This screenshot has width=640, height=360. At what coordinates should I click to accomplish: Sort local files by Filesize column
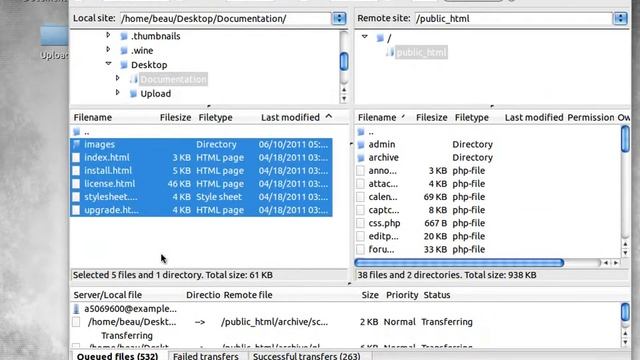click(176, 118)
